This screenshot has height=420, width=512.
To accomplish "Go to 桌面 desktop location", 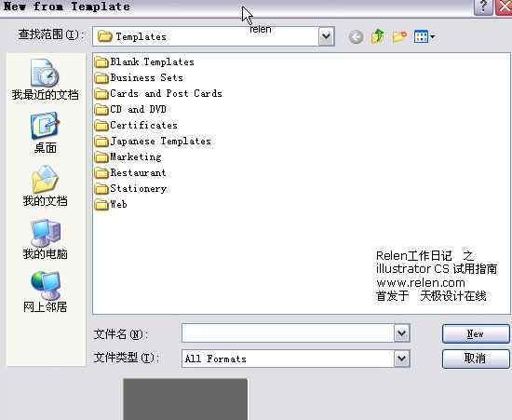I will coord(46,133).
